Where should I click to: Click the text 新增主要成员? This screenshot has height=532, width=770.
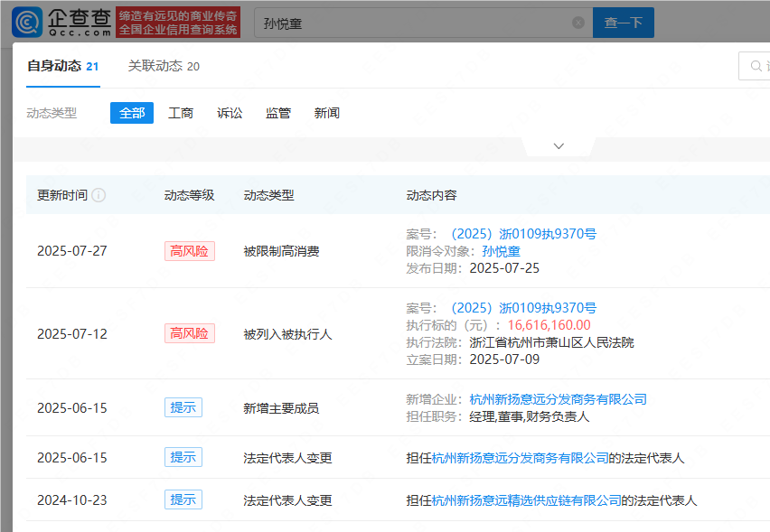pos(281,408)
